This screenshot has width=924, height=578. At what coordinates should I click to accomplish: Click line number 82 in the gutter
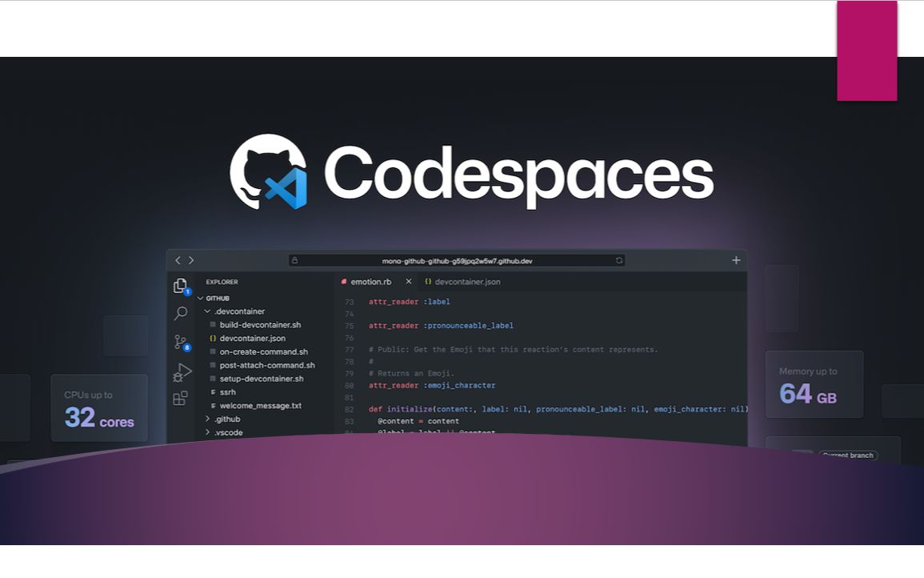[x=350, y=409]
